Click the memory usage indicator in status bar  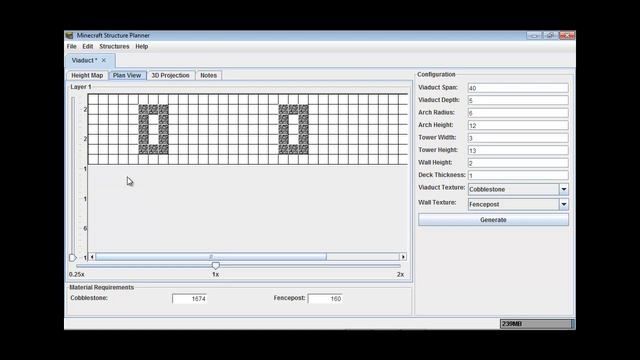click(537, 324)
